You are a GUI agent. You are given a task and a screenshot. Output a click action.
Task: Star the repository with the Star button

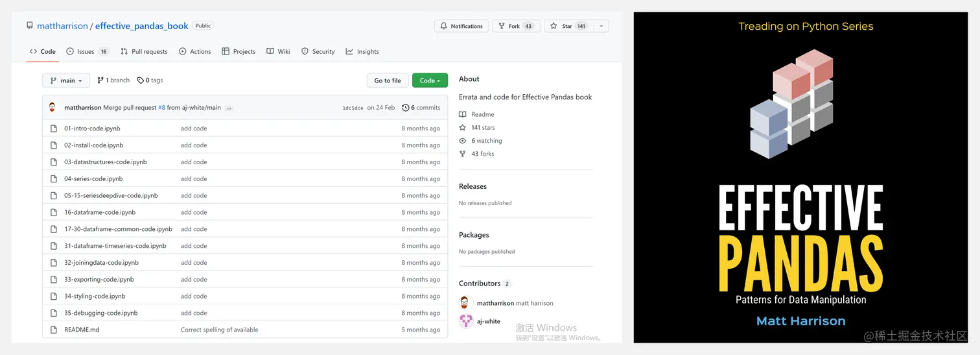point(568,26)
